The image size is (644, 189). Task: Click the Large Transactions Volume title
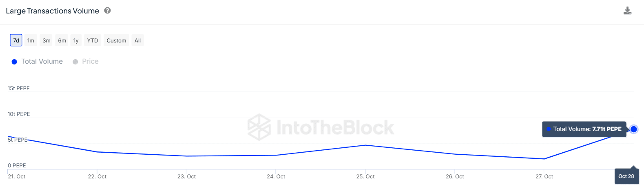52,11
